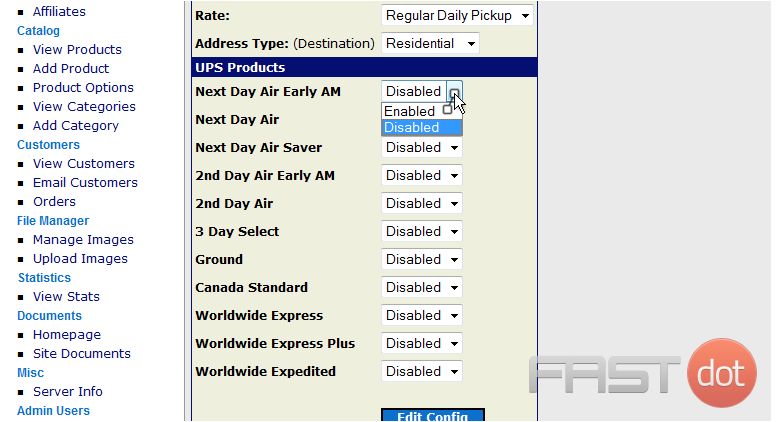Open View Stats link
The image size is (776, 422).
coord(66,296)
